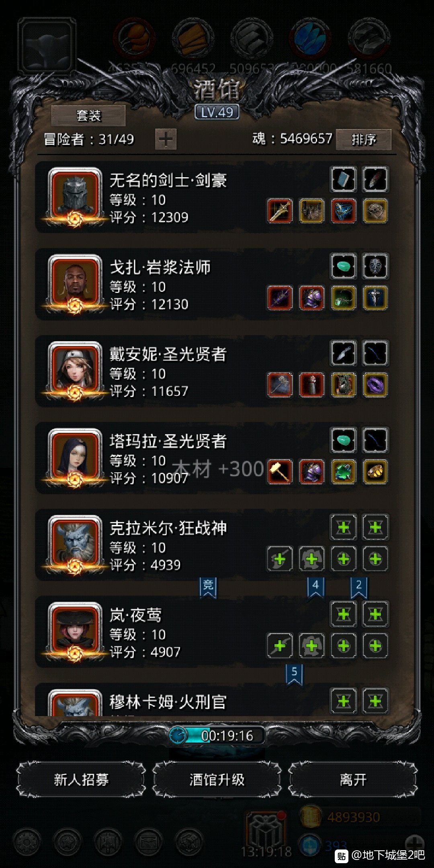
Task: Leave the tavern with 离开
Action: pos(353,780)
